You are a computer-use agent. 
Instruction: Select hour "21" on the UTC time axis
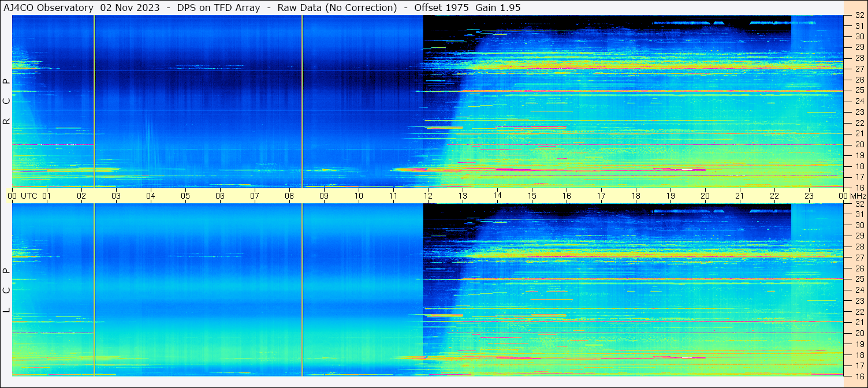(x=740, y=196)
